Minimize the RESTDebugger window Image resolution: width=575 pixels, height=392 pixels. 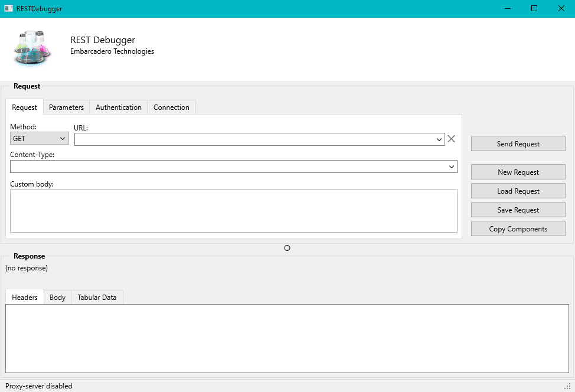click(x=508, y=8)
